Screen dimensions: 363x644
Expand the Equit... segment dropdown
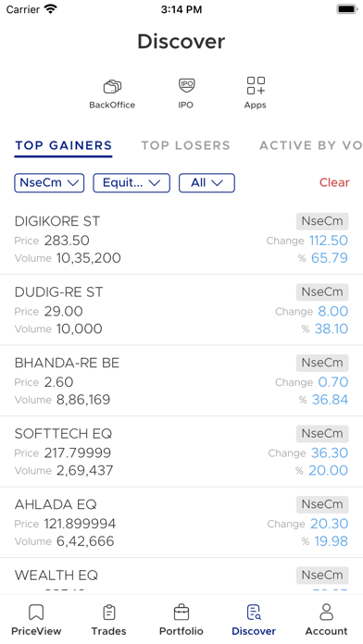click(x=131, y=183)
